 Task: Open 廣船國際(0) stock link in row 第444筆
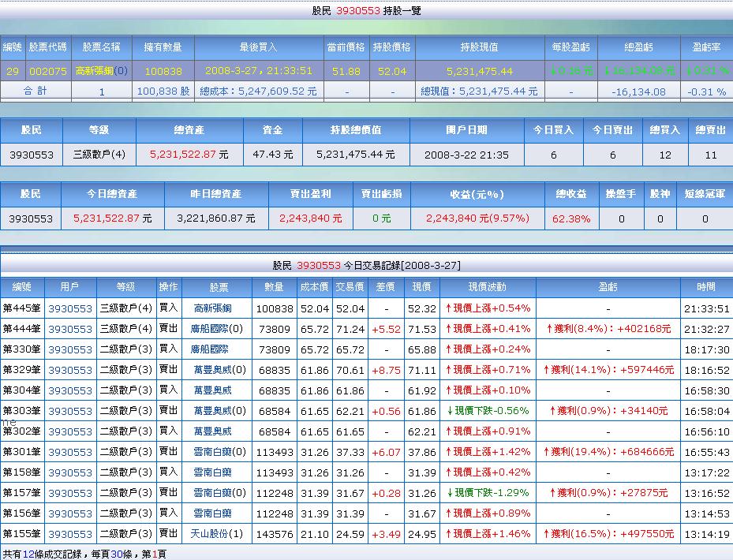216,329
